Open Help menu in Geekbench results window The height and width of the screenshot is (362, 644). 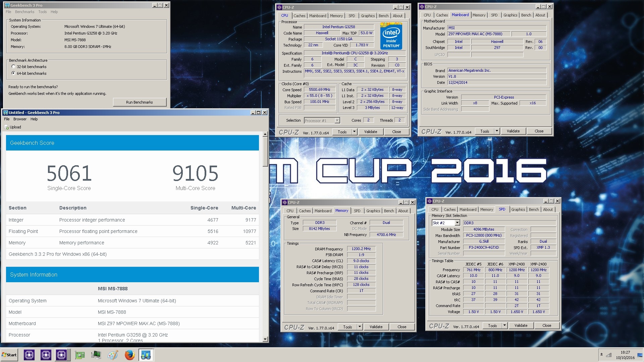[x=34, y=119]
